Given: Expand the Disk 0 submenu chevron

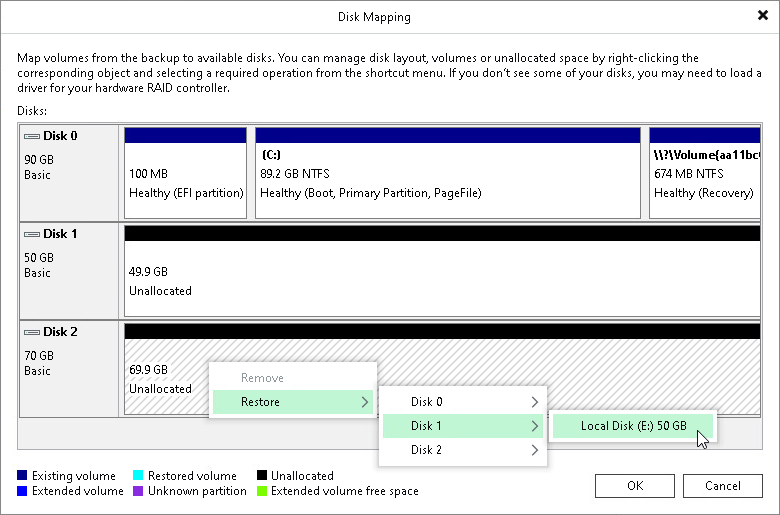Looking at the screenshot, I should pyautogui.click(x=535, y=402).
